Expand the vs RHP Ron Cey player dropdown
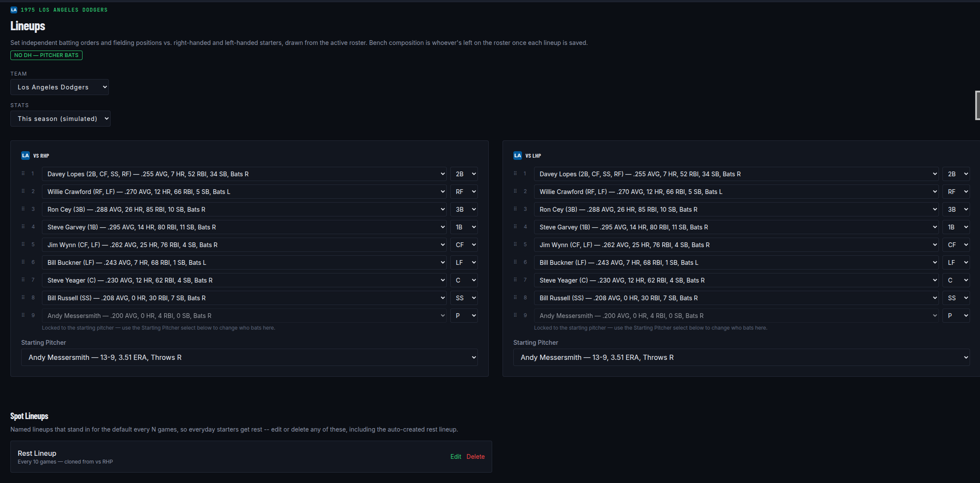Viewport: 980px width, 483px height. coord(244,210)
